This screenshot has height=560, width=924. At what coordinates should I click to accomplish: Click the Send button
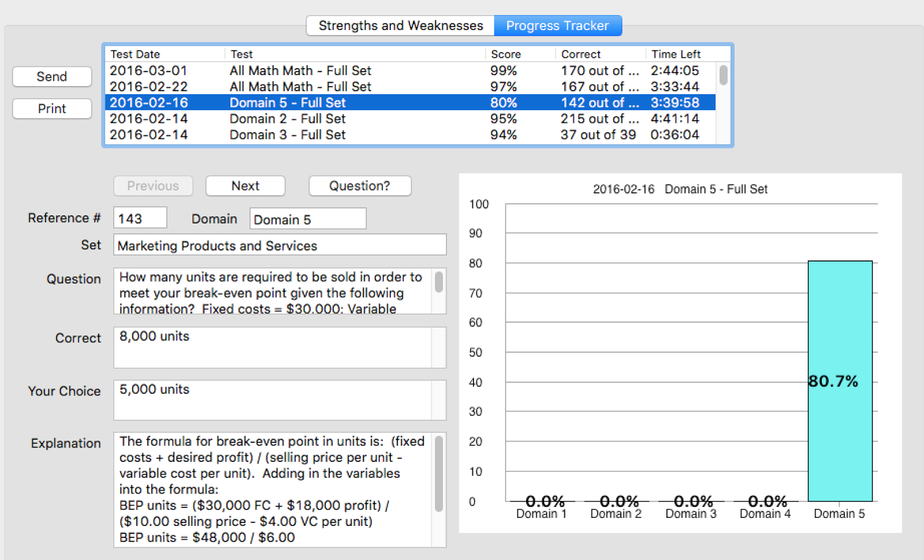[51, 76]
